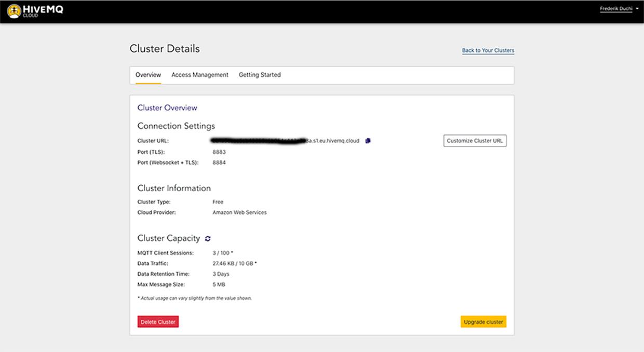Click the TLS port value 8883

[x=219, y=152]
